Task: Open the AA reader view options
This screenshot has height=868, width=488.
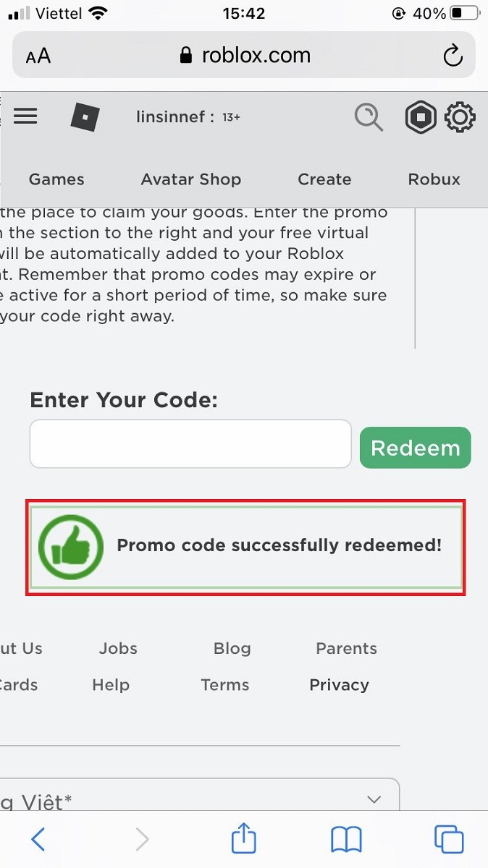Action: (x=38, y=56)
